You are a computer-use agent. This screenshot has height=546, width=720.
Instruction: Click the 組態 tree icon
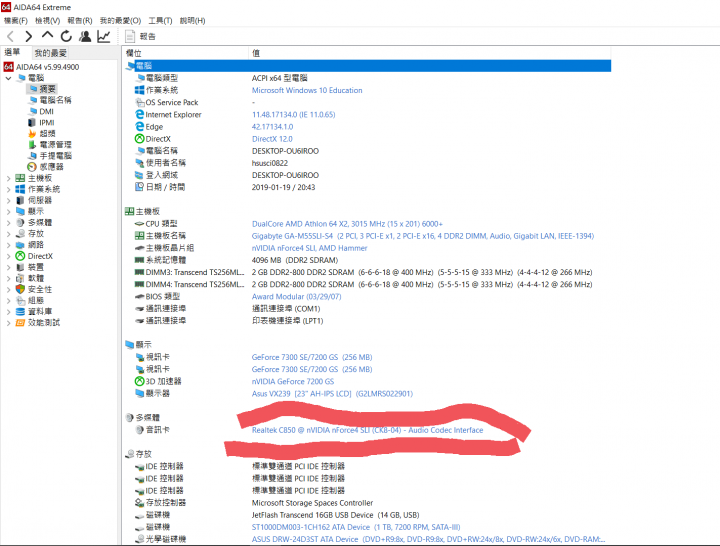tap(20, 300)
